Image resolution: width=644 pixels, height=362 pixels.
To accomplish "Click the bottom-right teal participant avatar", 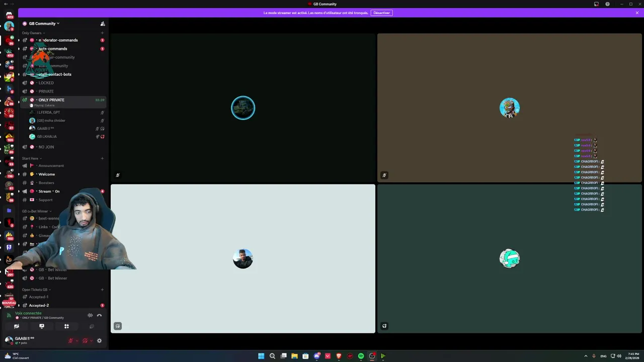I will (x=510, y=258).
